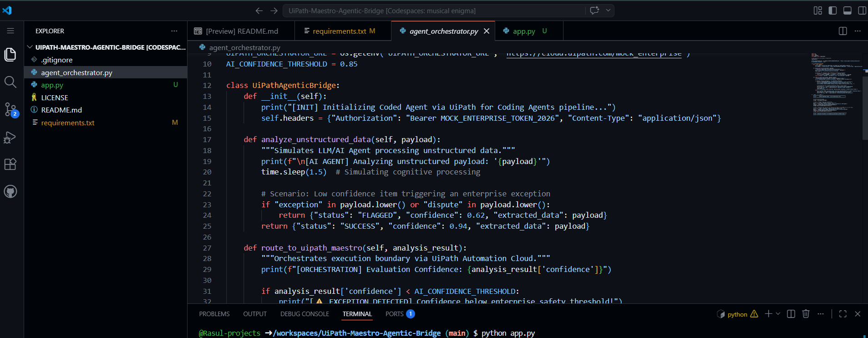The height and width of the screenshot is (338, 868).
Task: Open the PROBLEMS panel tab
Action: 214,314
